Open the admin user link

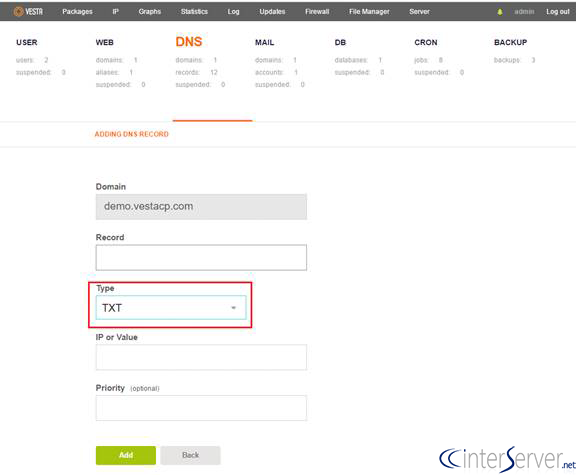coord(524,11)
